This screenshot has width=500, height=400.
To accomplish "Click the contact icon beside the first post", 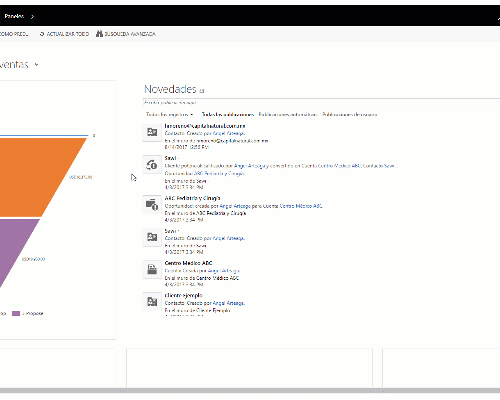I will [x=152, y=132].
